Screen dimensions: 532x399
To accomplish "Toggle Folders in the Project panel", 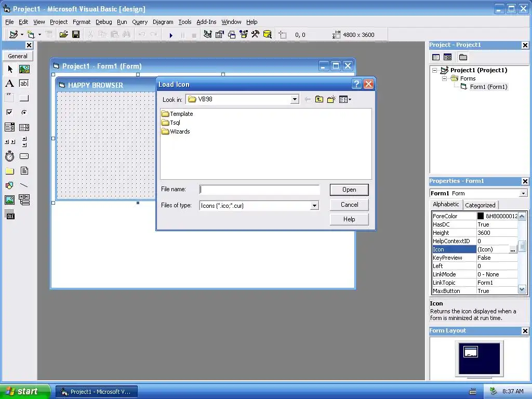I will point(463,57).
